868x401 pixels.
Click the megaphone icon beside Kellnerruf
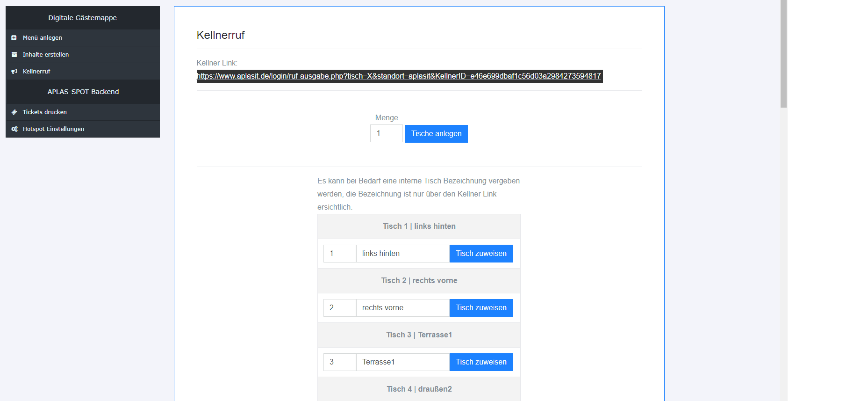(14, 72)
